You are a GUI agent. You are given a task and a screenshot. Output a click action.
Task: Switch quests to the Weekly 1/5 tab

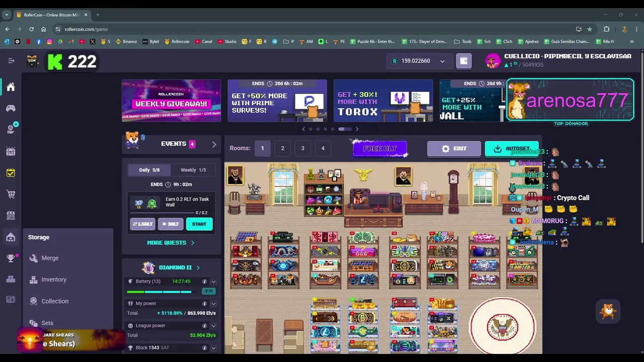(x=193, y=170)
